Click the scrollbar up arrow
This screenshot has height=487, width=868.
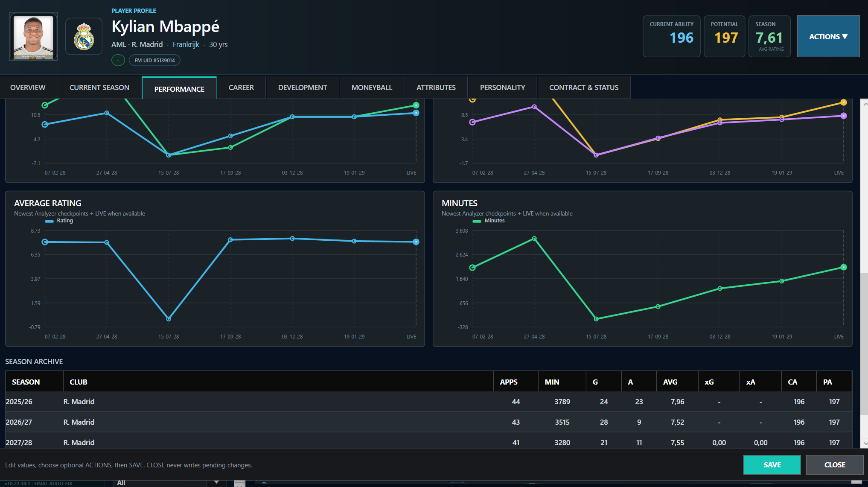pos(865,104)
